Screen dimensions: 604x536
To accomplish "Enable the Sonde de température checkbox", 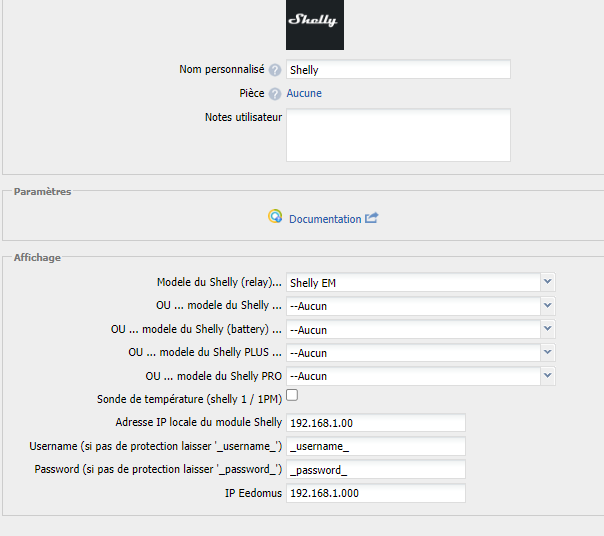I will click(x=292, y=395).
